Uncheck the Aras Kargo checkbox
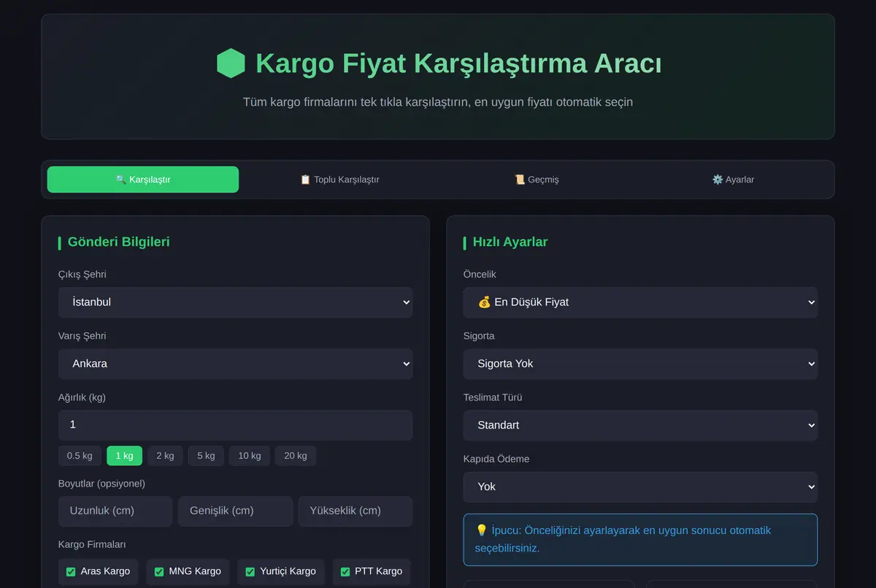This screenshot has width=876, height=588. pos(71,572)
